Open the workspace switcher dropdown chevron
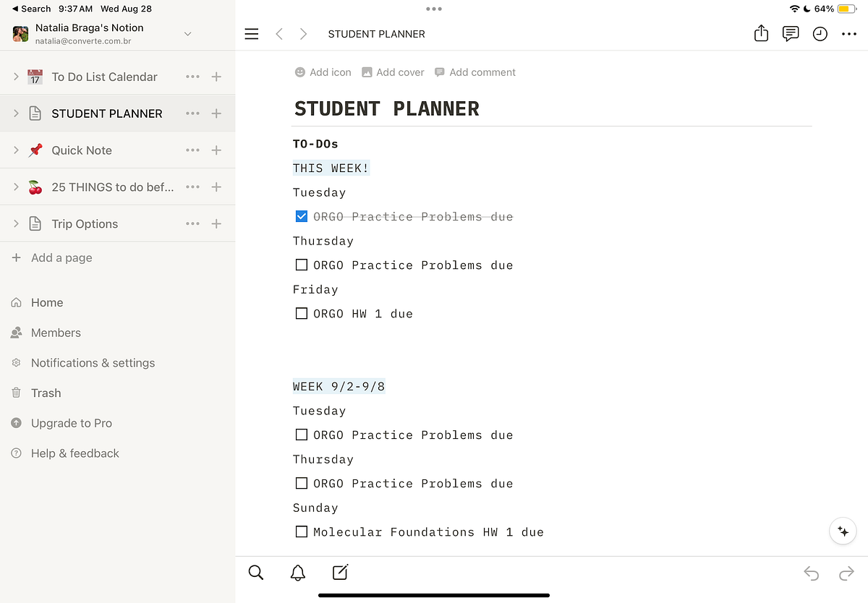 (x=187, y=34)
